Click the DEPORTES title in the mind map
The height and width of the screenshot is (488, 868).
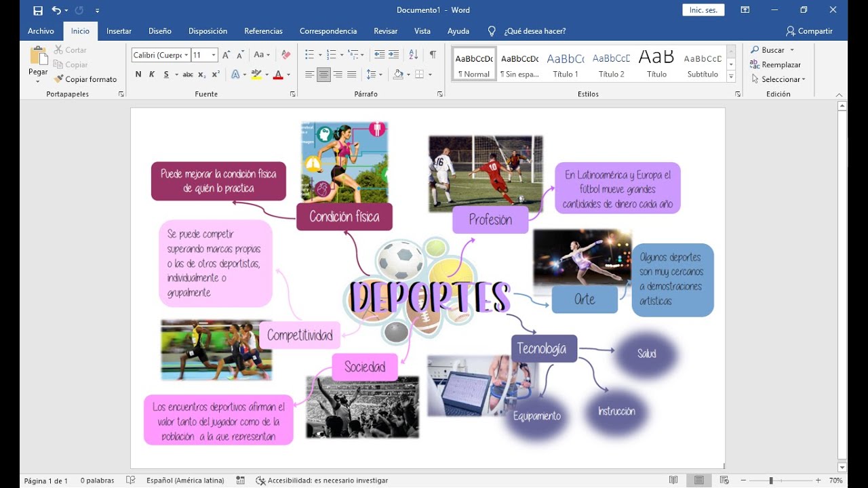pyautogui.click(x=430, y=297)
